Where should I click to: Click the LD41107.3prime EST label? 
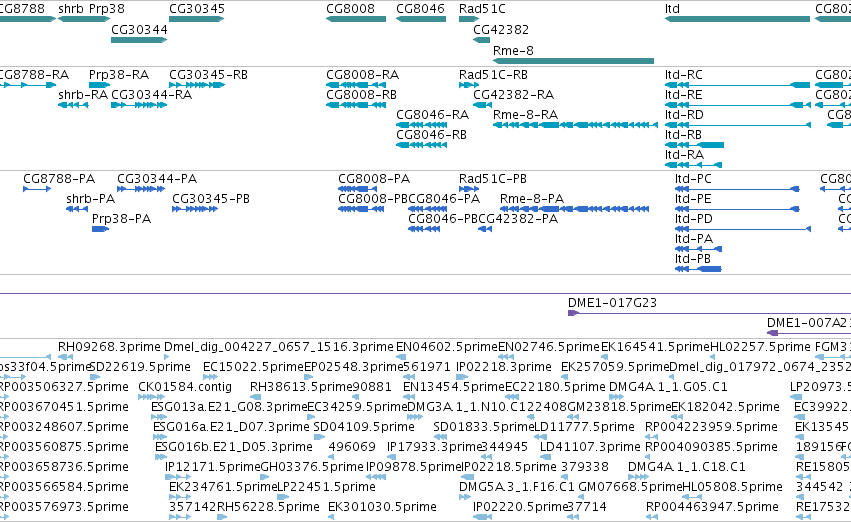(x=590, y=447)
